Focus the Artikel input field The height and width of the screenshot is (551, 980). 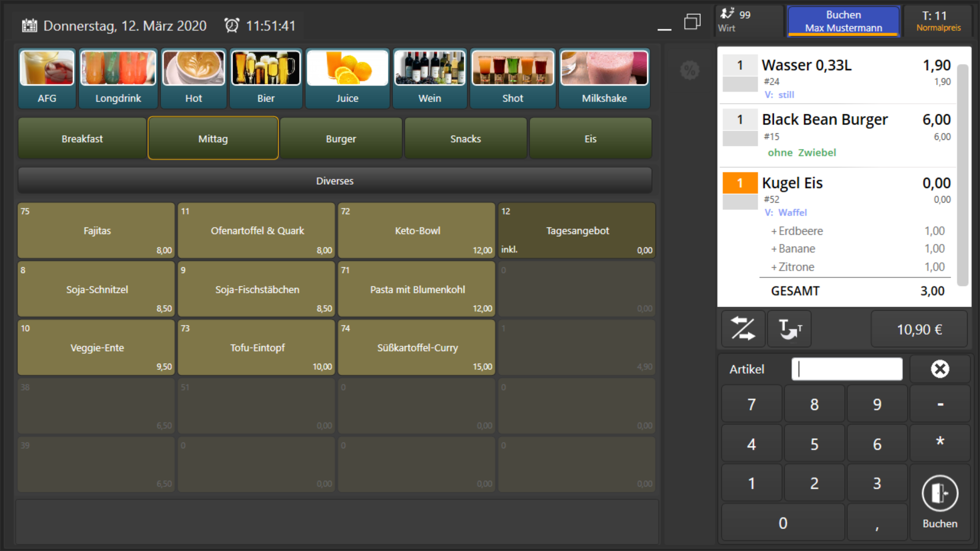[x=847, y=369]
